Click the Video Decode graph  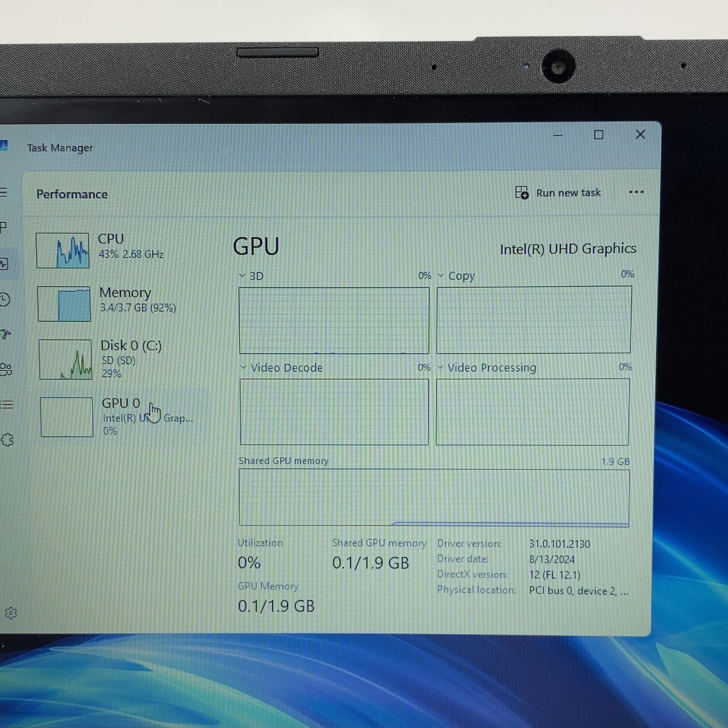click(x=334, y=412)
